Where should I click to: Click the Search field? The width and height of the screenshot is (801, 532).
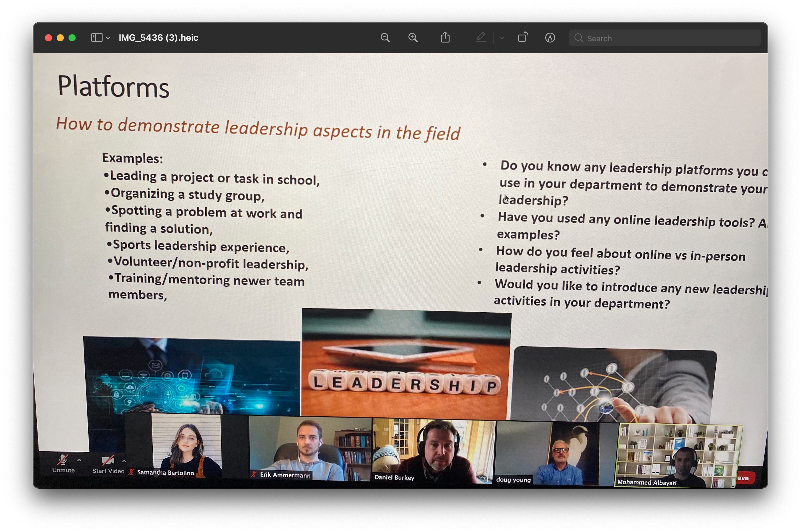coord(665,38)
